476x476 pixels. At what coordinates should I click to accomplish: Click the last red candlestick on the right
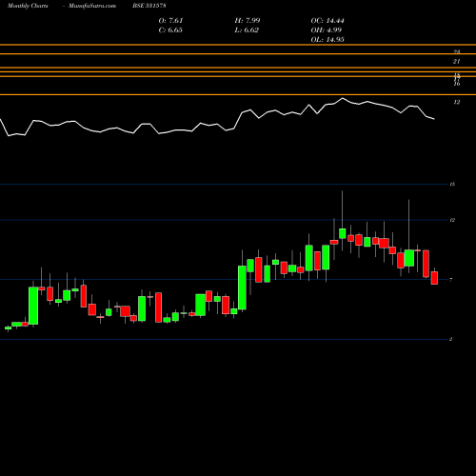pos(434,278)
